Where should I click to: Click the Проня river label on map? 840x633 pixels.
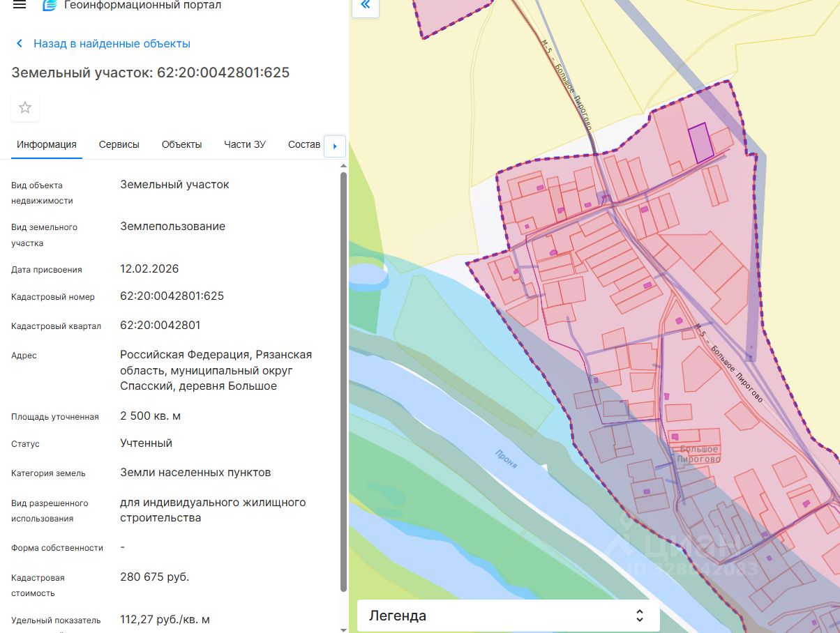(x=507, y=458)
